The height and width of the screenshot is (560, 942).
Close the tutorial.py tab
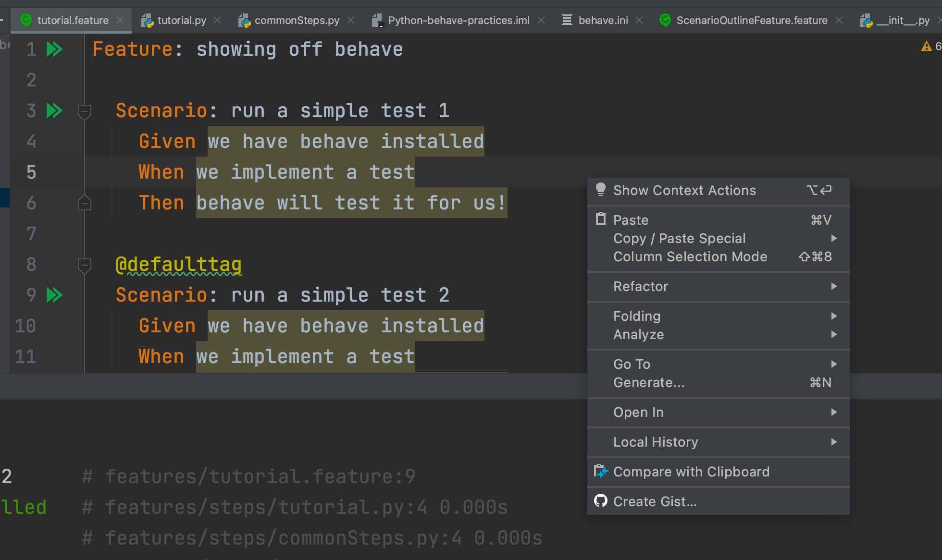(217, 20)
